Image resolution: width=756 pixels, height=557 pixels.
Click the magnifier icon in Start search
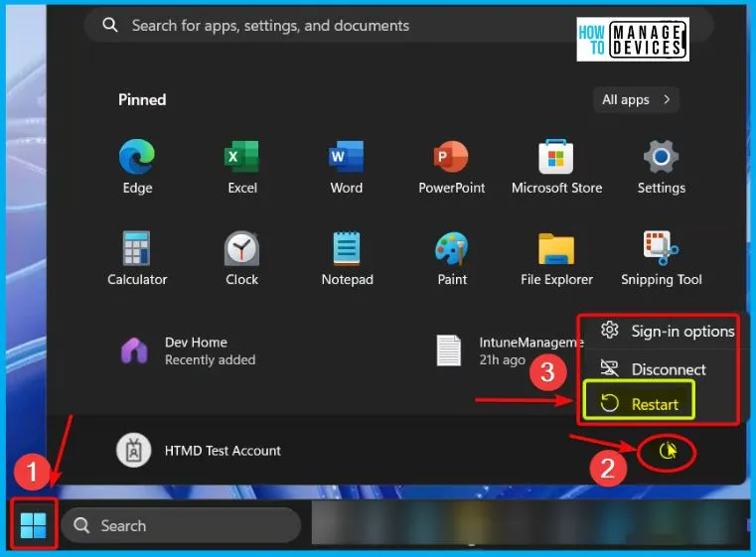tap(110, 25)
